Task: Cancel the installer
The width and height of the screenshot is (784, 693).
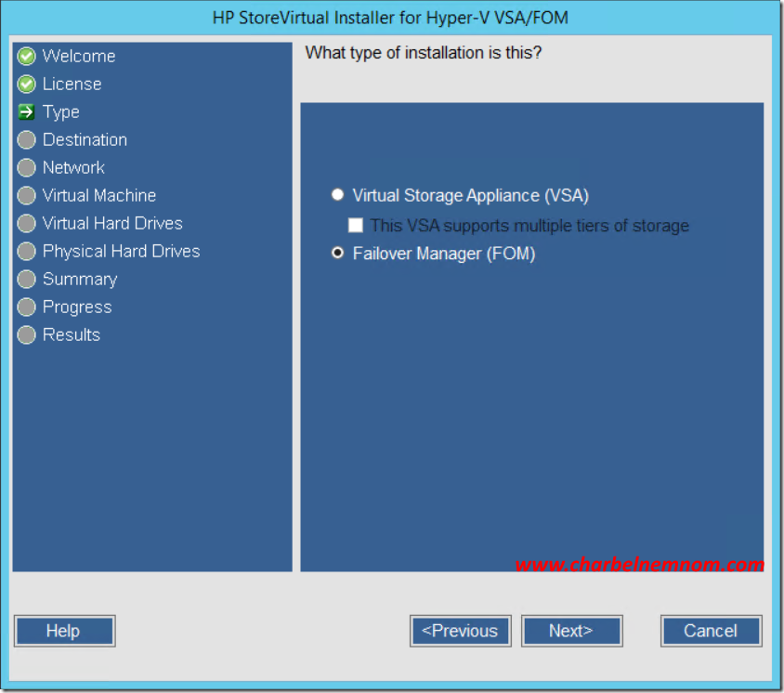Action: click(x=711, y=631)
